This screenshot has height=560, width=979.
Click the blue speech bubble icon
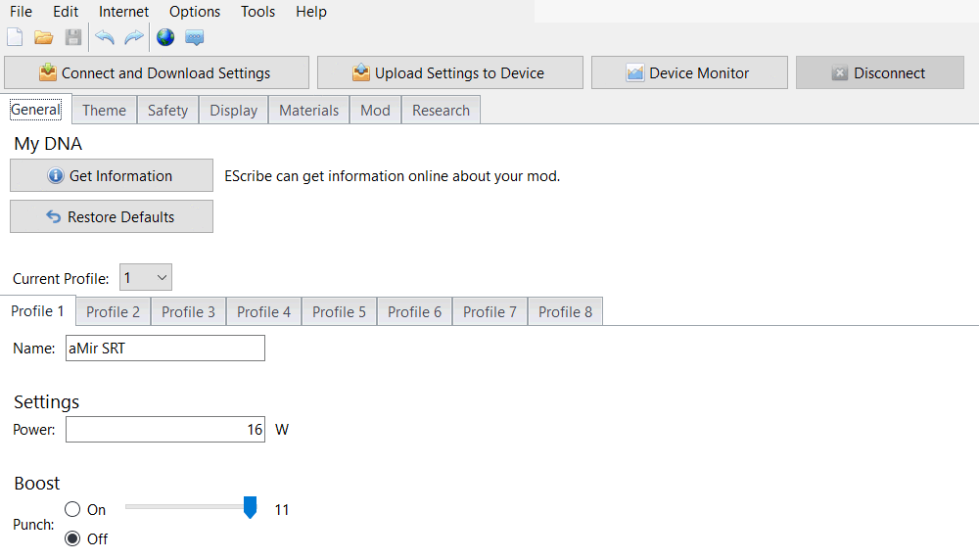click(195, 38)
